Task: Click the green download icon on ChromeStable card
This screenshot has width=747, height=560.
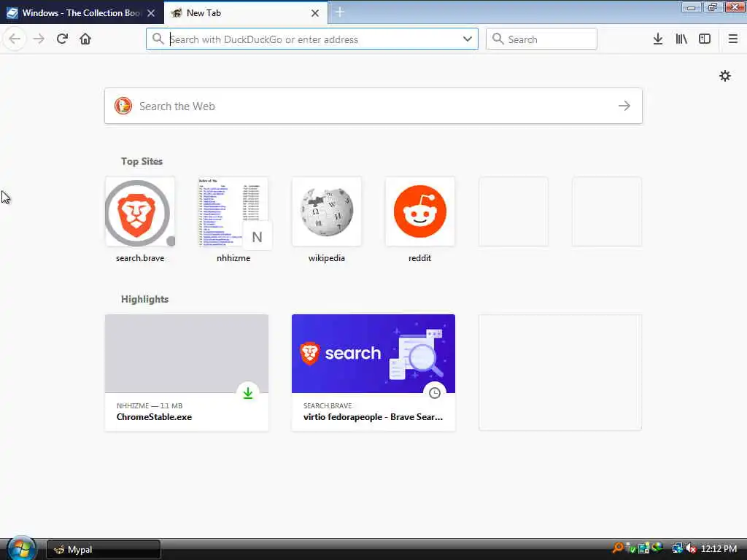Action: 248,393
